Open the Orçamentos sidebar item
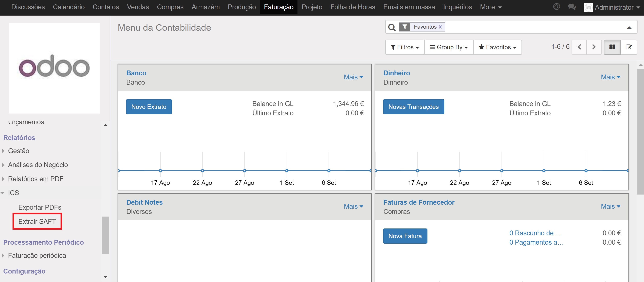 pyautogui.click(x=26, y=122)
